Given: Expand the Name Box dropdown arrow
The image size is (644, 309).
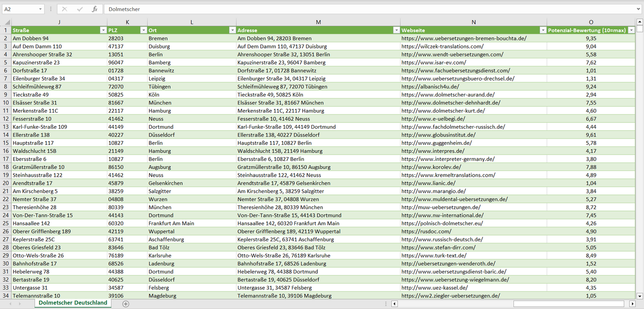Looking at the screenshot, I should [40, 9].
